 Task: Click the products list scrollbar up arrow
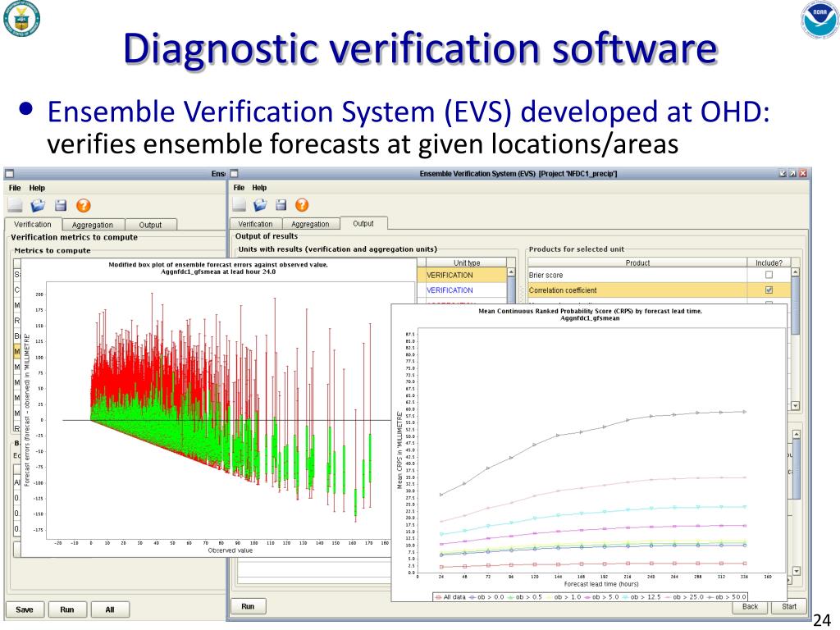click(x=796, y=272)
